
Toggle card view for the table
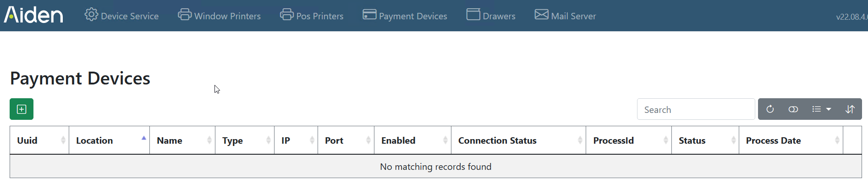coord(793,109)
